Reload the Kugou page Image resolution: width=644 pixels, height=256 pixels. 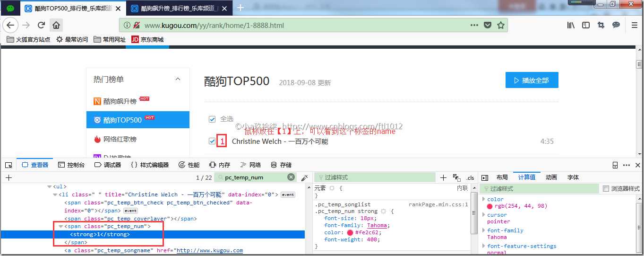coord(41,25)
